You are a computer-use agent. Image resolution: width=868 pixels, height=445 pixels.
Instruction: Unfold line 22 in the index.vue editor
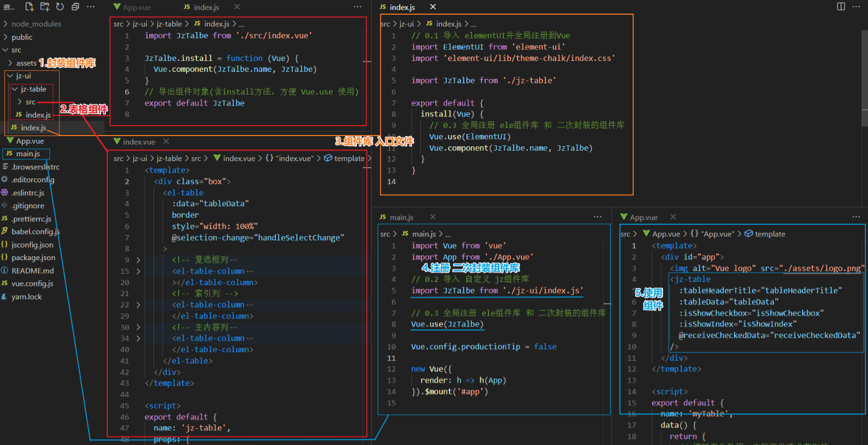pos(138,305)
